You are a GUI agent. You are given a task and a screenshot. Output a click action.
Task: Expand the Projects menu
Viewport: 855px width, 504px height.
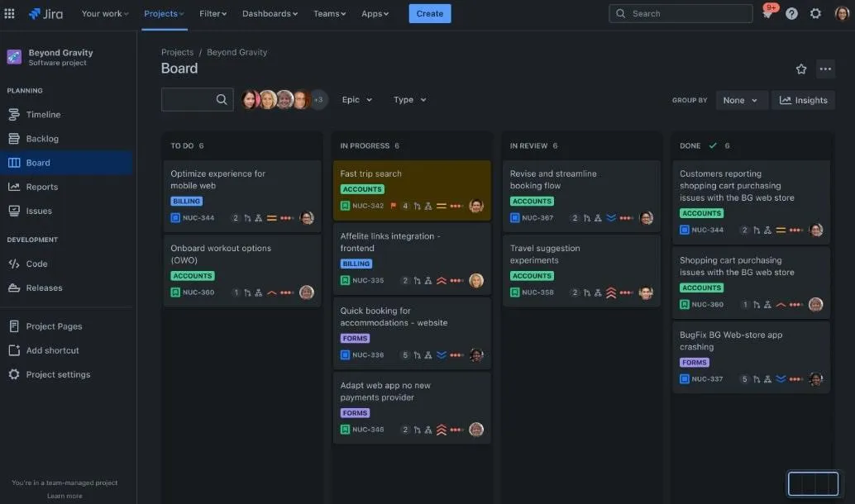(164, 13)
